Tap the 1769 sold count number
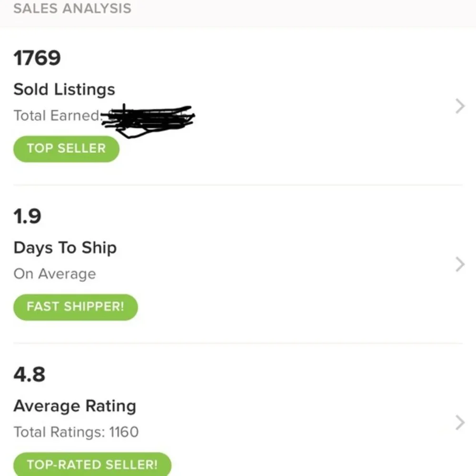 (37, 58)
